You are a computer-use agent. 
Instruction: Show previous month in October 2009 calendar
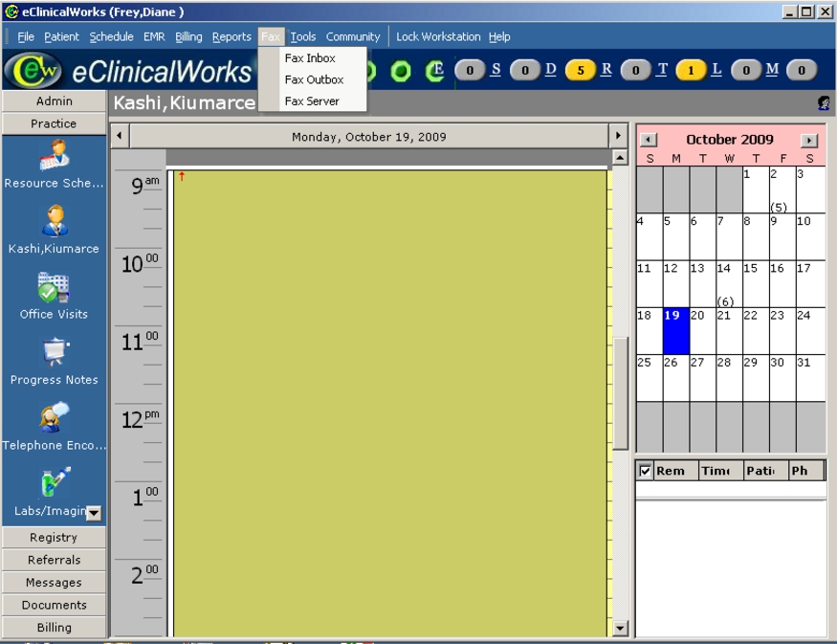pos(648,140)
